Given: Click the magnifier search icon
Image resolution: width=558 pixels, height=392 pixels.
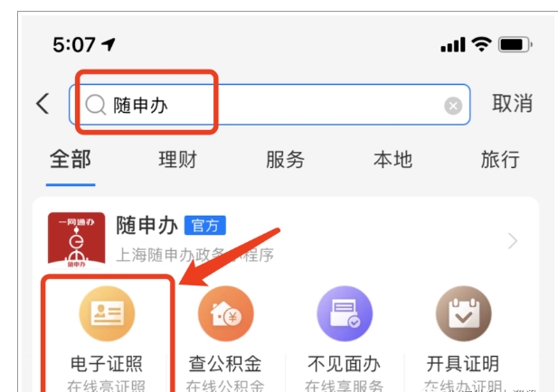Looking at the screenshot, I should coord(95,105).
